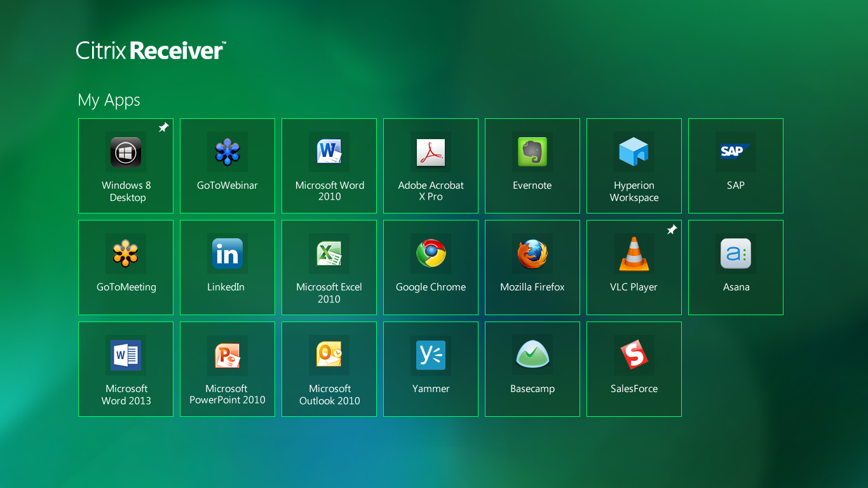Image resolution: width=868 pixels, height=488 pixels.
Task: Launch GoToWebinar from My Apps
Action: click(227, 165)
